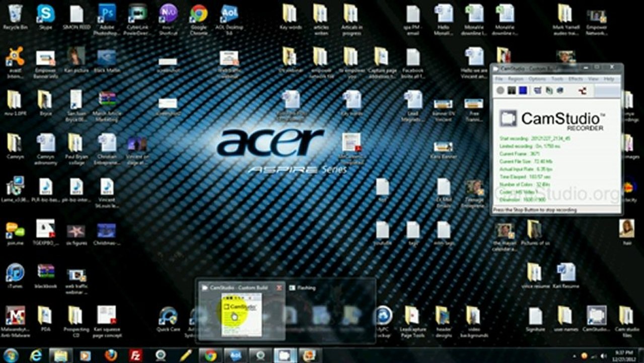Select the six figures image icon
This screenshot has height=363, width=644.
click(76, 233)
